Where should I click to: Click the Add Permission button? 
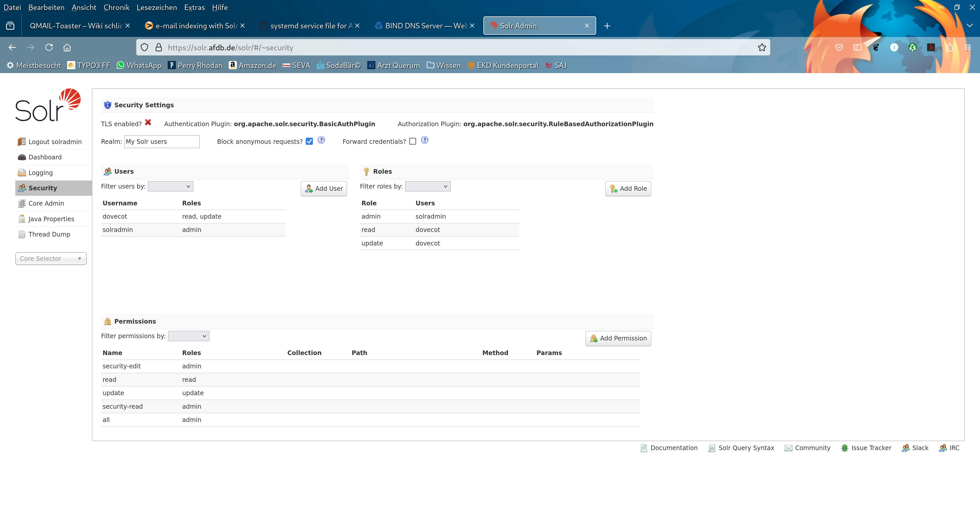[618, 338]
